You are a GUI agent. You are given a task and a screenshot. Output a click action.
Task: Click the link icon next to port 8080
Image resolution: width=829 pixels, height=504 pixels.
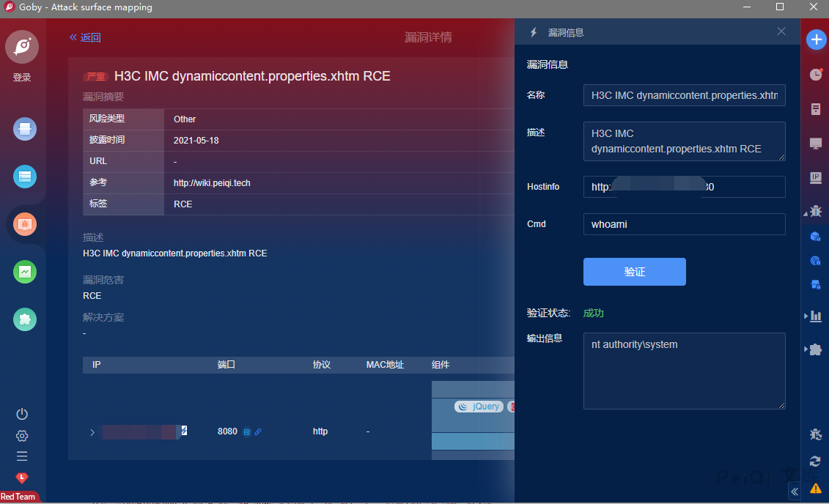tap(258, 431)
